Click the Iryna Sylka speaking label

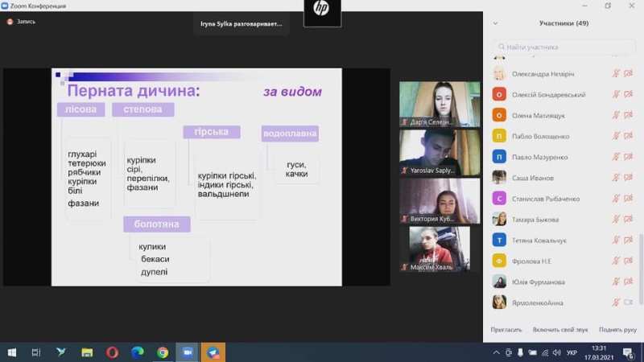coord(241,24)
